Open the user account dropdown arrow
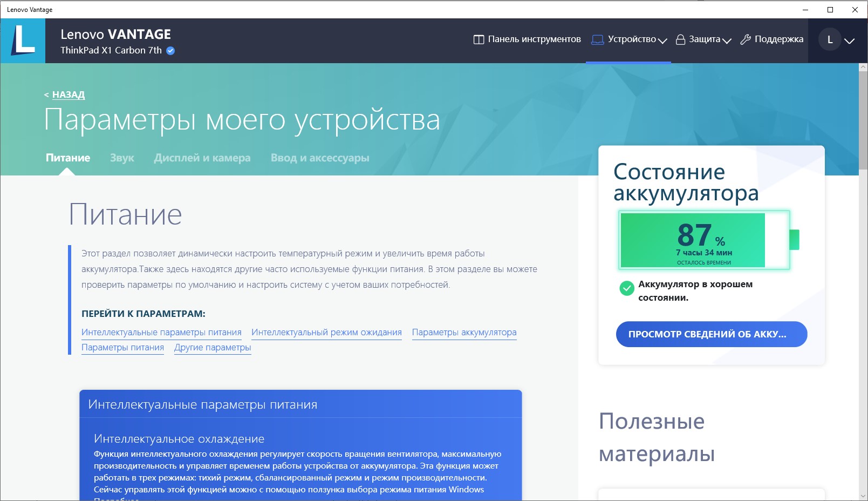The height and width of the screenshot is (501, 868). (x=849, y=41)
